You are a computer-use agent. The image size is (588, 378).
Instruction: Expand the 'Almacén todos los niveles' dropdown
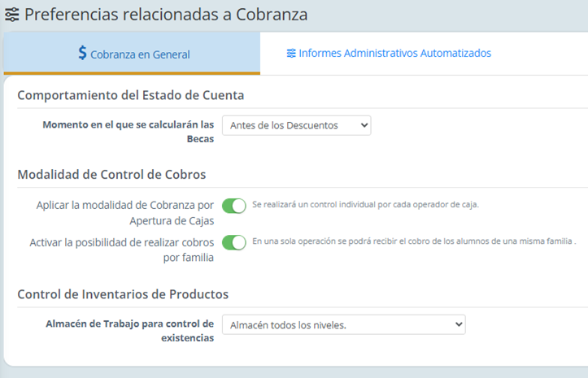(x=343, y=325)
